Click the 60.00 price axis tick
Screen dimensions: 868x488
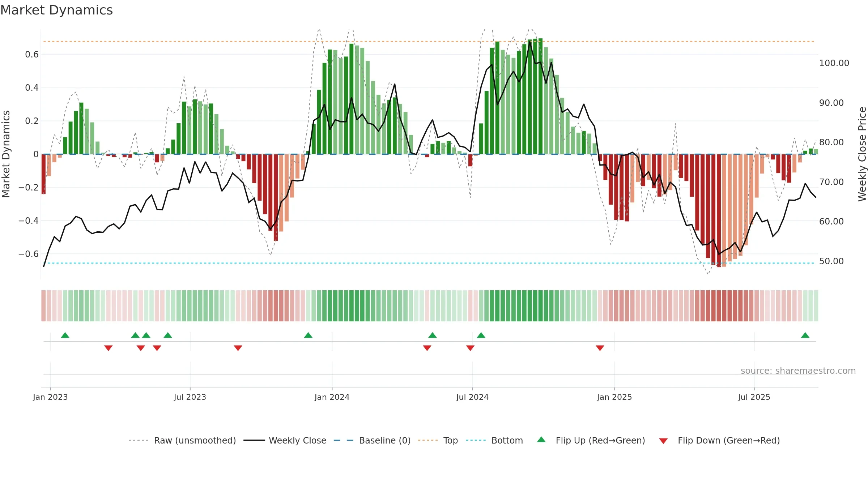[x=831, y=222]
